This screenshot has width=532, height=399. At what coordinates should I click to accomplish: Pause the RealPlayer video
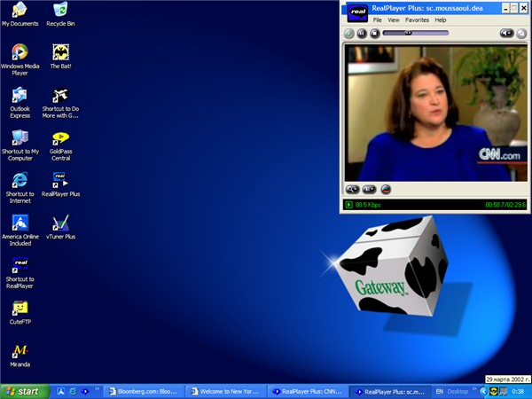[x=362, y=34]
